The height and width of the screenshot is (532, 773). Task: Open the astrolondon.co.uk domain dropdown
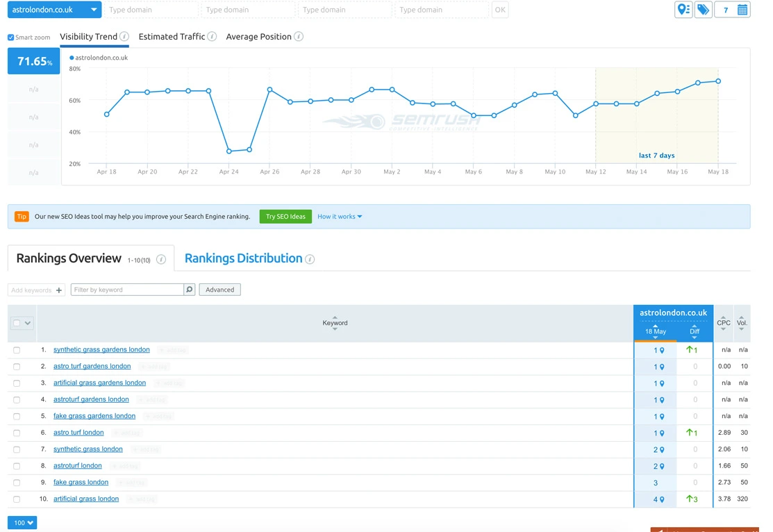[x=55, y=10]
